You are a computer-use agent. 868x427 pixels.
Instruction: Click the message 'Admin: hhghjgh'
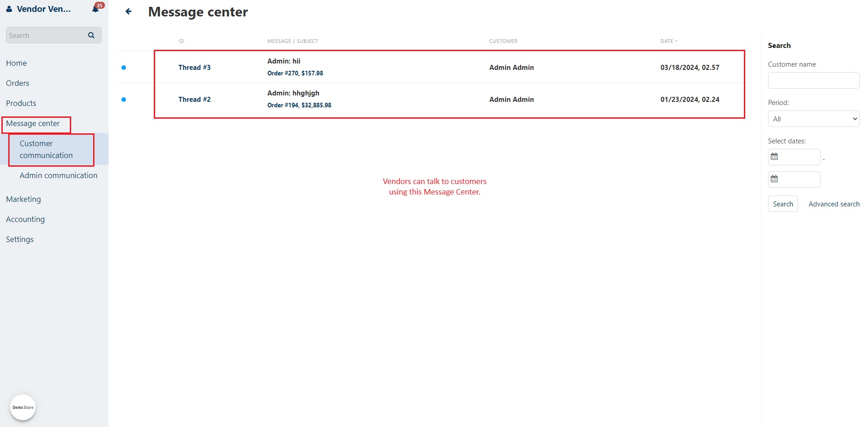[293, 93]
